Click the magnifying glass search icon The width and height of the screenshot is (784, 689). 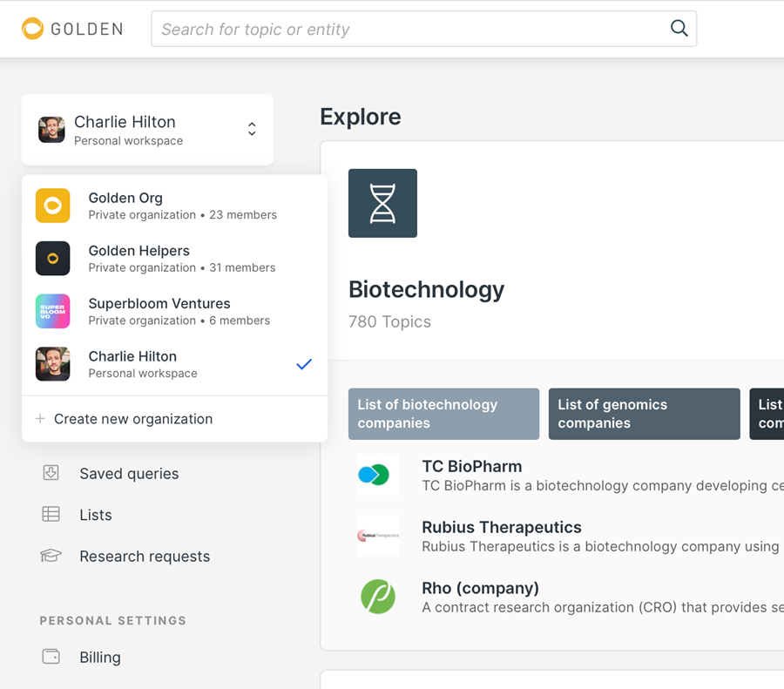679,29
